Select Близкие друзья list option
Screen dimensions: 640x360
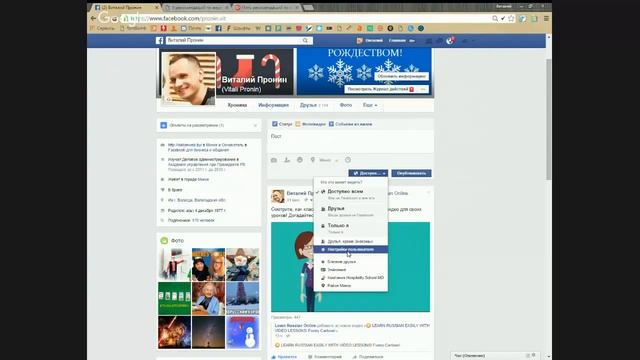tap(351, 262)
